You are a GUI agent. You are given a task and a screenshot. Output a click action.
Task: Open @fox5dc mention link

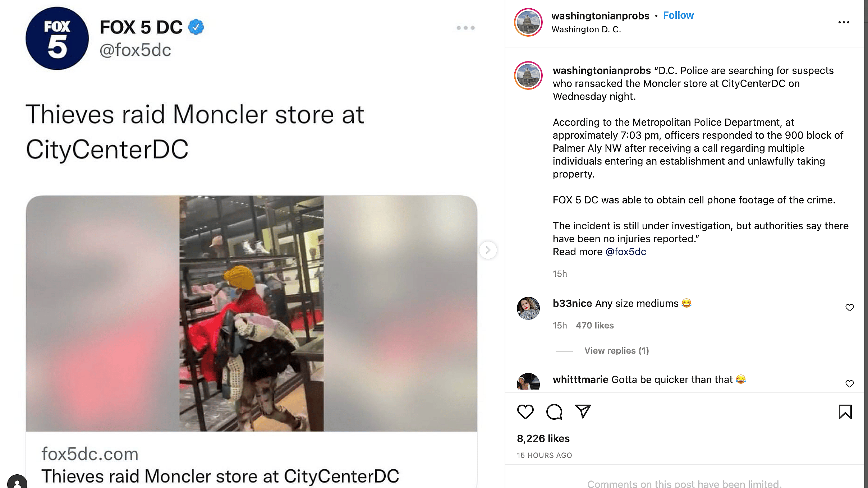626,252
